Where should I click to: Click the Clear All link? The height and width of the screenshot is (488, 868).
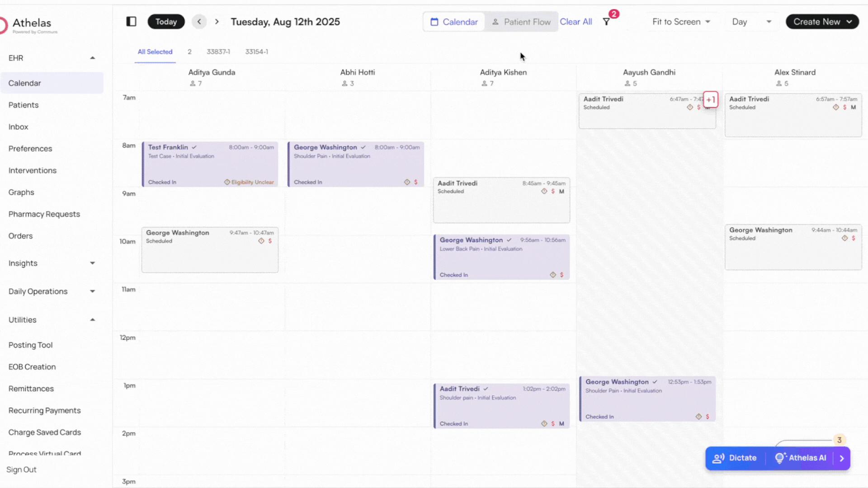tap(576, 21)
